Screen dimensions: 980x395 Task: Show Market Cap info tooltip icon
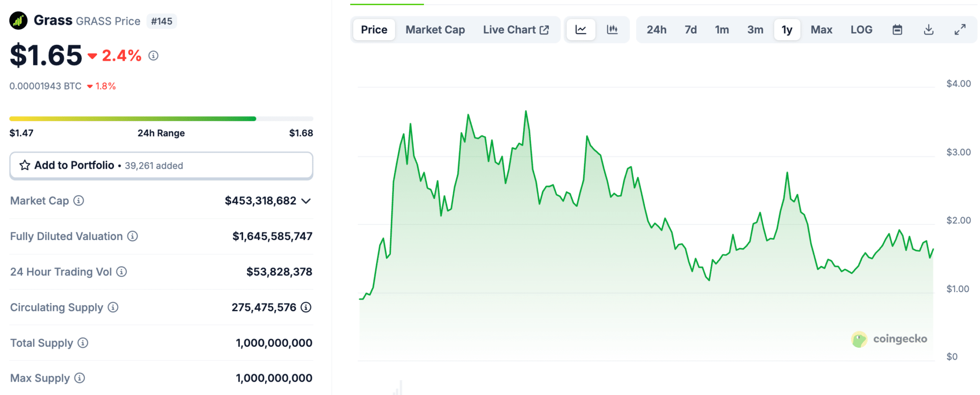(78, 200)
